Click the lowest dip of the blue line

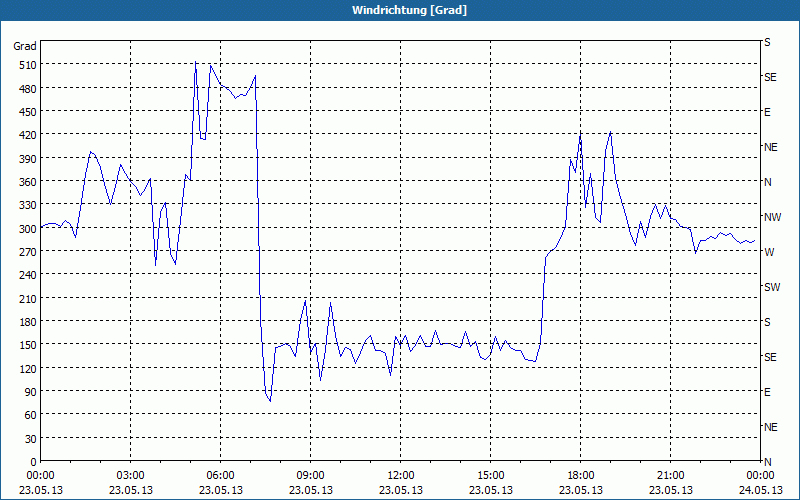270,401
